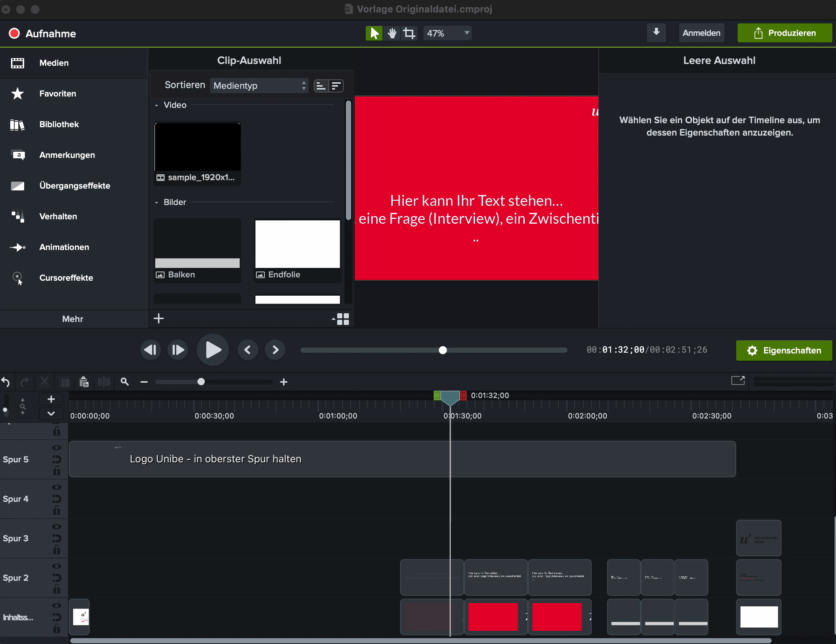Hide Spur 5 track with eye icon
This screenshot has width=836, height=644.
(x=57, y=447)
